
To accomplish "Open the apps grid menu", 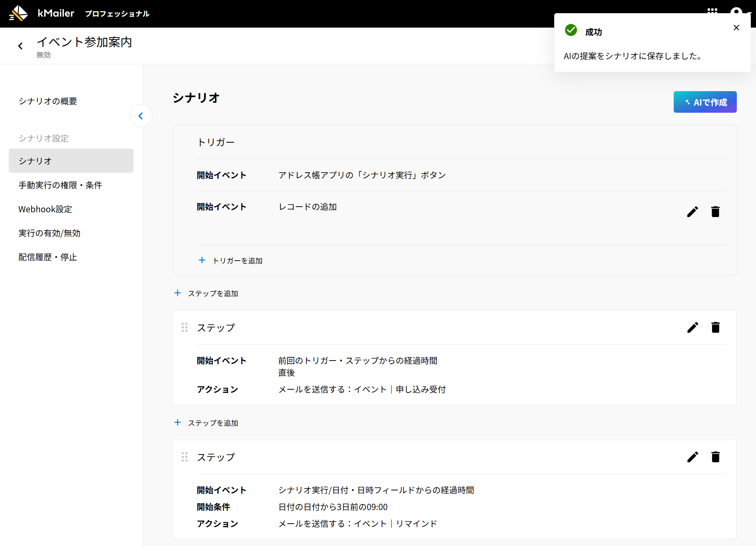I will point(712,10).
